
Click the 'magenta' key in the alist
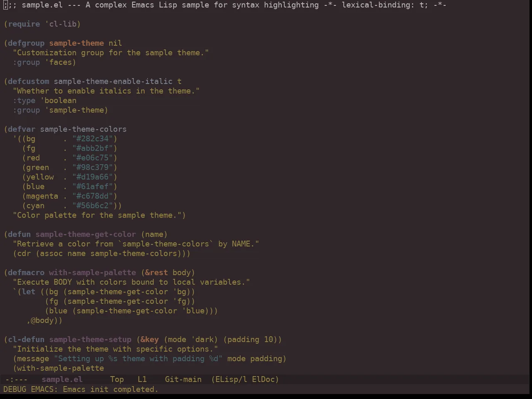(x=42, y=196)
